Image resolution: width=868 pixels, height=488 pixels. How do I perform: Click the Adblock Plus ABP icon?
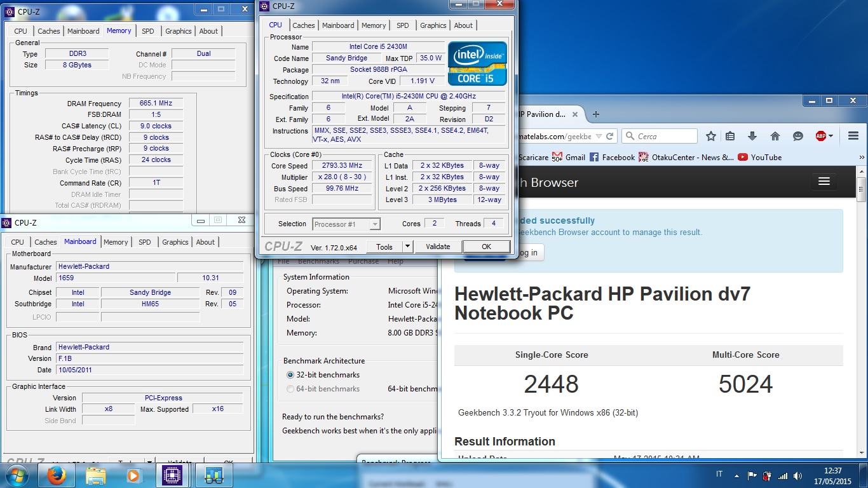(821, 136)
